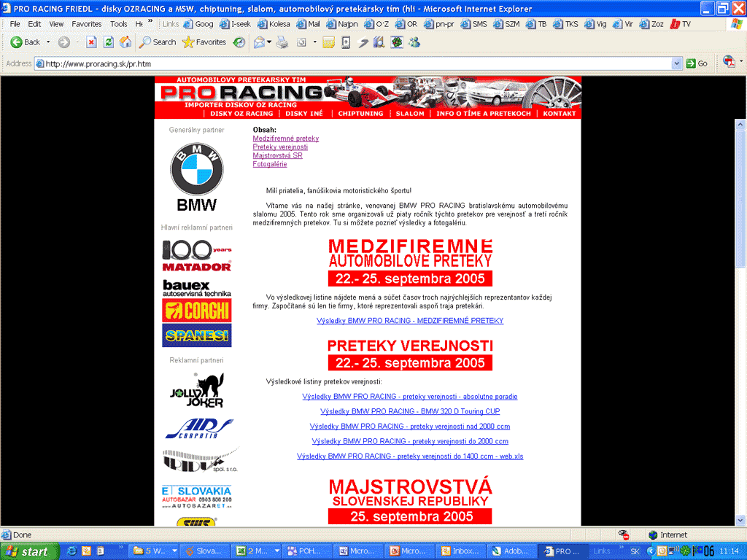Image resolution: width=747 pixels, height=560 pixels.
Task: Open the KONTAKT site navigation item
Action: (x=560, y=114)
